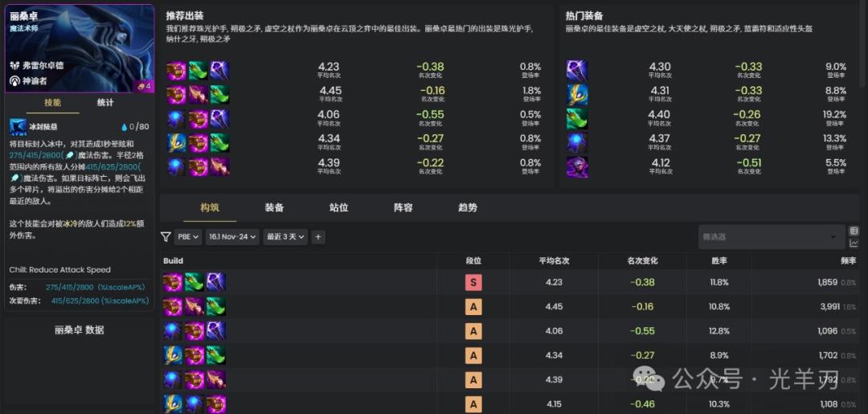
Task: Click the 3,991 frequency value
Action: point(829,306)
